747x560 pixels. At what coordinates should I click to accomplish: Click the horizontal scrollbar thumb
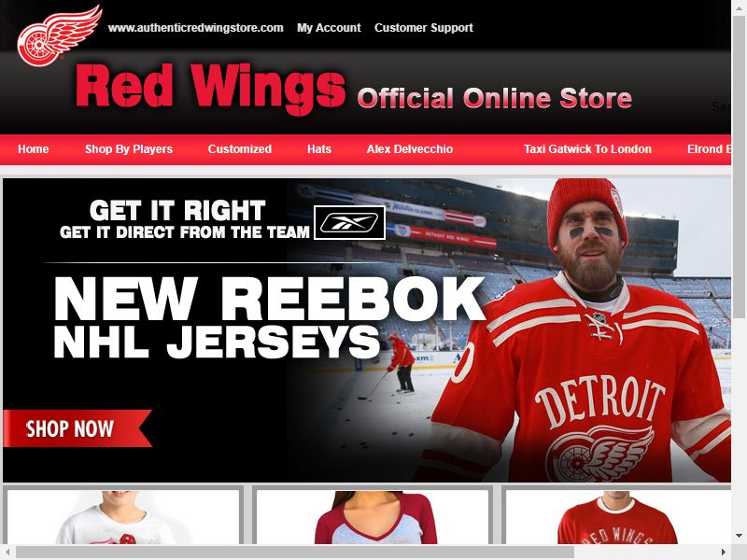(x=295, y=553)
